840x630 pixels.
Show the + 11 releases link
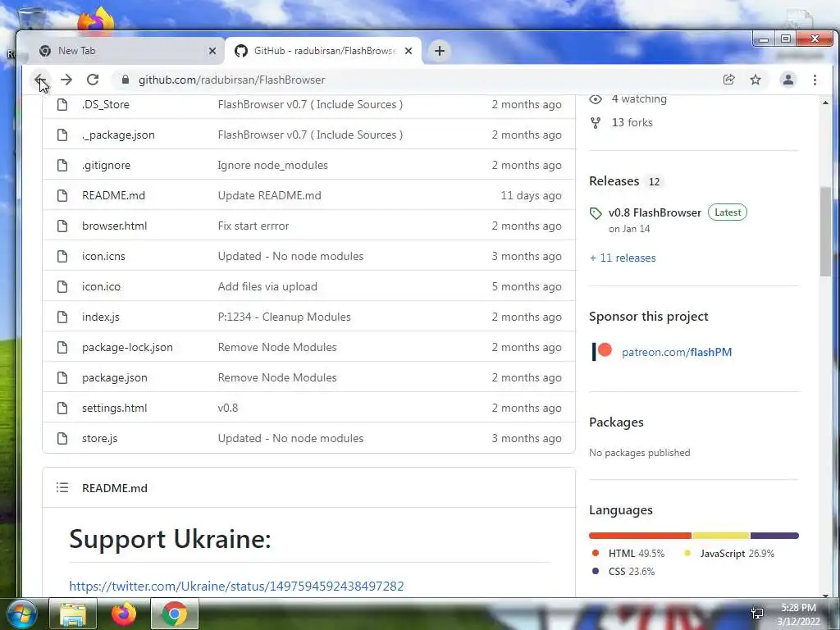point(623,258)
